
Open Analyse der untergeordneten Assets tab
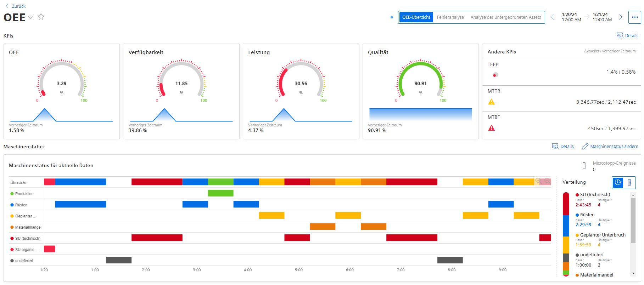coord(505,17)
